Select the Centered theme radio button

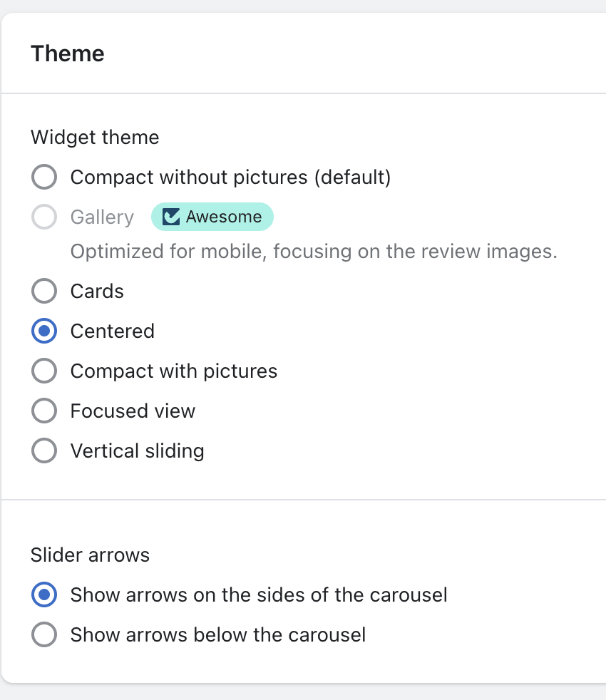click(x=44, y=331)
